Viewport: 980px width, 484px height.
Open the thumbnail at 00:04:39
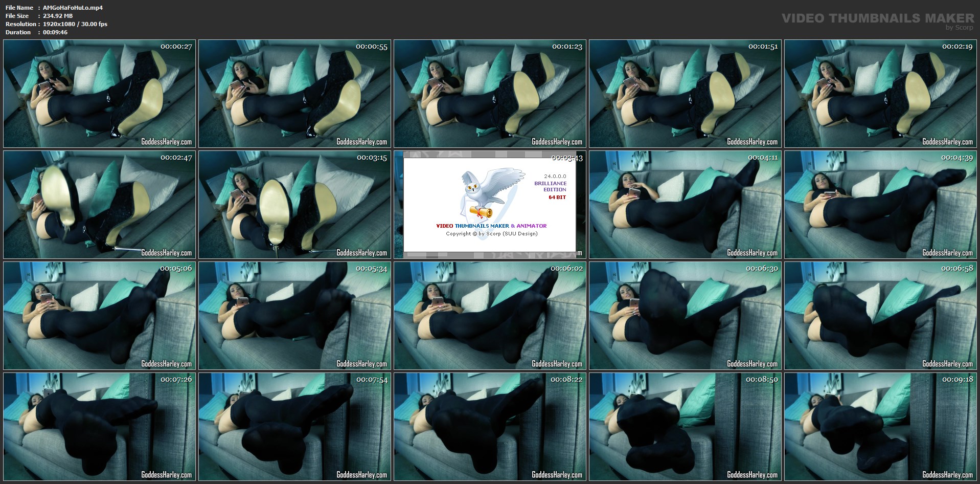880,205
